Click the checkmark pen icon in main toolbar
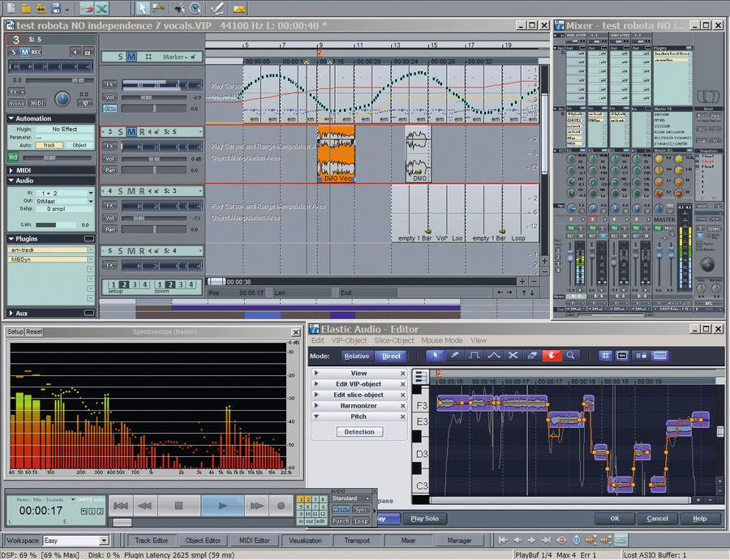The width and height of the screenshot is (730, 560). click(217, 8)
